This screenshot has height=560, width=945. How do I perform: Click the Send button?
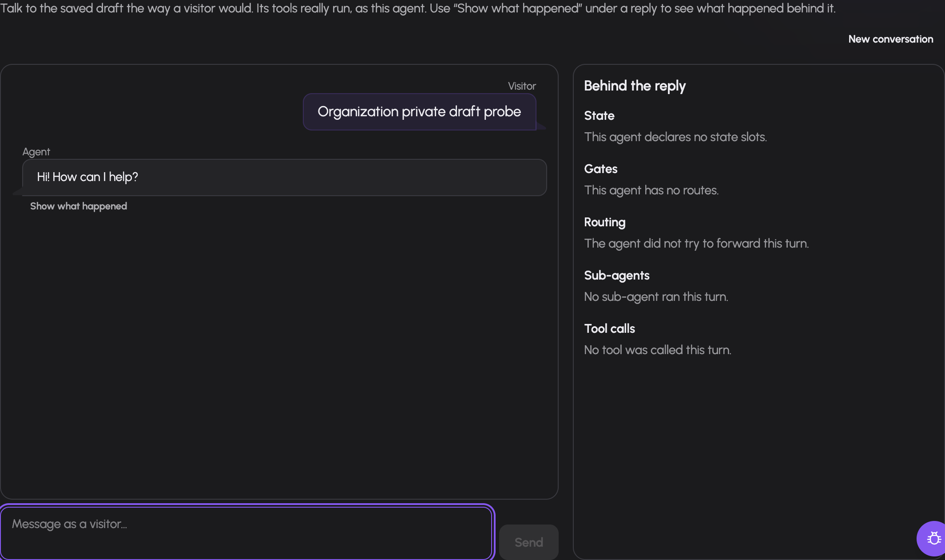pyautogui.click(x=528, y=542)
